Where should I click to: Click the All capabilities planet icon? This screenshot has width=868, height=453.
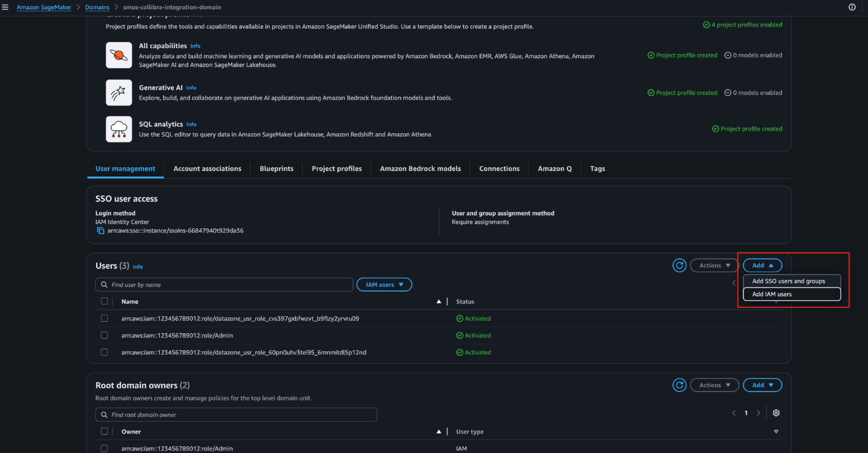119,55
